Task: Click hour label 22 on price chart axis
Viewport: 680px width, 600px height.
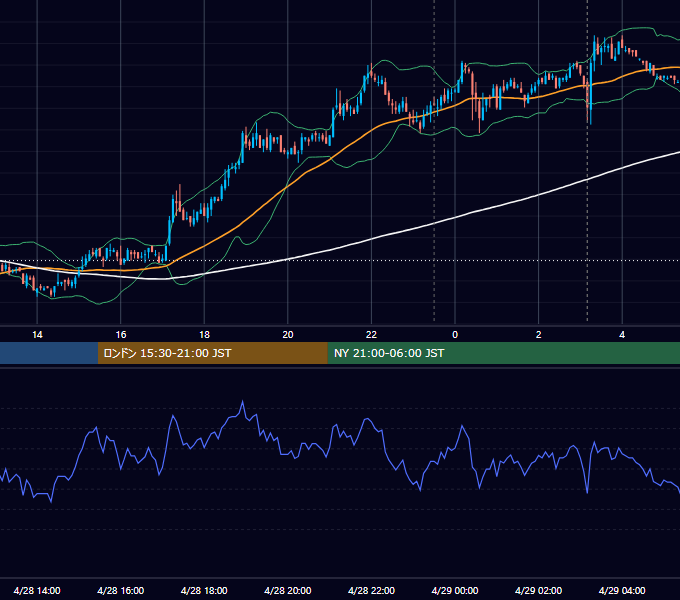Action: pos(371,335)
